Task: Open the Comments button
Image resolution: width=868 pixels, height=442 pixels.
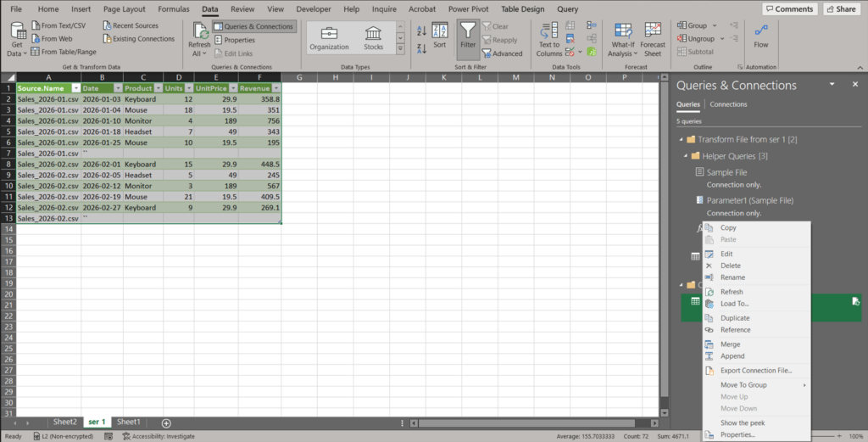Action: 789,8
